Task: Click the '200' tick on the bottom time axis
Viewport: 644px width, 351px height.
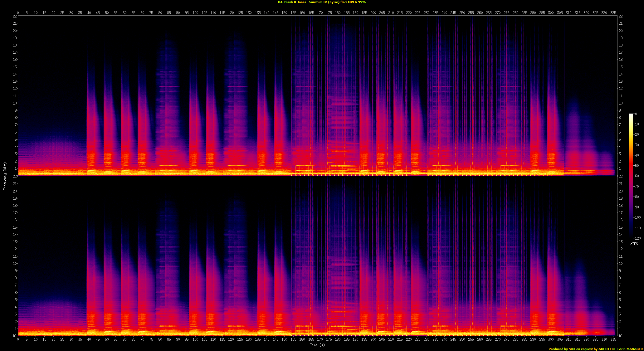Action: point(373,339)
